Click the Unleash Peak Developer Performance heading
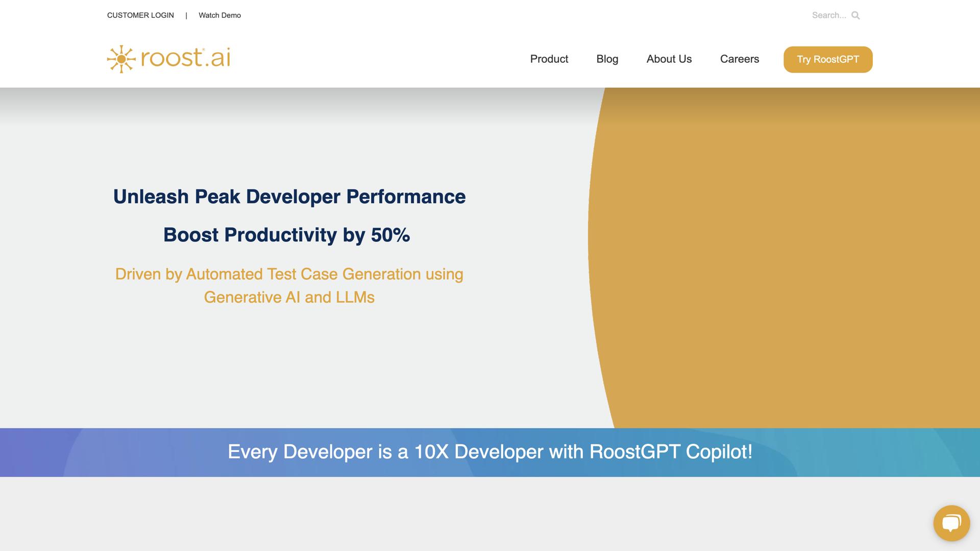 click(289, 197)
